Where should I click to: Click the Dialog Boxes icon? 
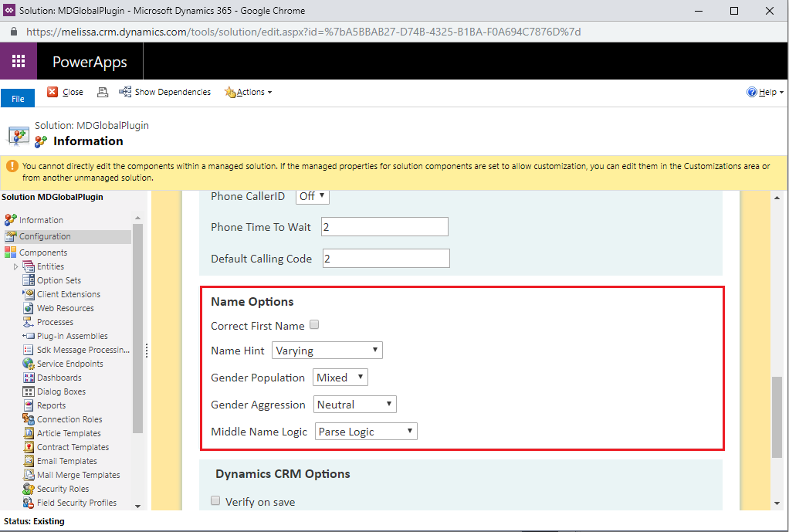[29, 391]
